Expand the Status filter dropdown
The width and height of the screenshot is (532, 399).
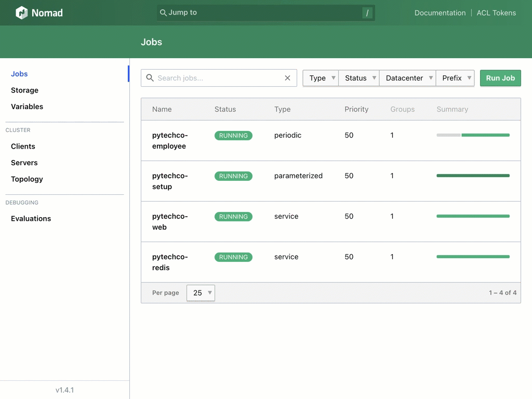click(358, 78)
